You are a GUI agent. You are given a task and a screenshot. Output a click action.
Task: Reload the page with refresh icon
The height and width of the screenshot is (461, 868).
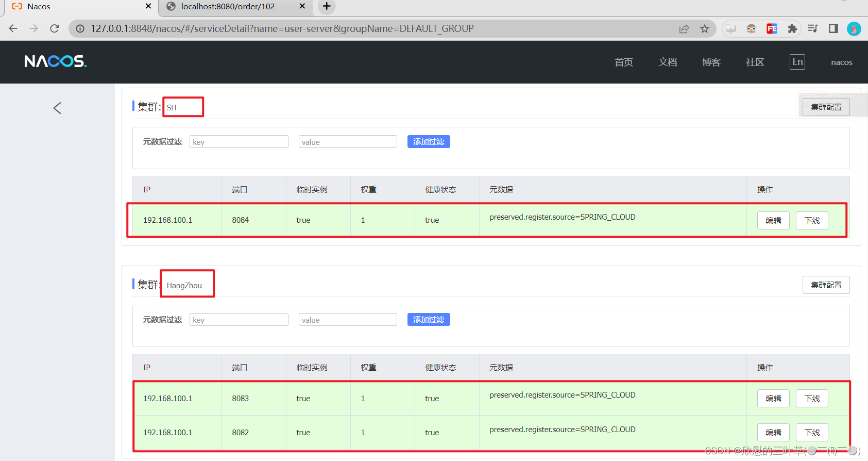coord(55,28)
